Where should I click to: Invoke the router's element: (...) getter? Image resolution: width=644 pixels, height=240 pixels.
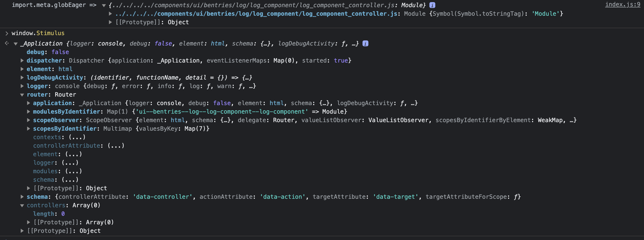click(74, 154)
